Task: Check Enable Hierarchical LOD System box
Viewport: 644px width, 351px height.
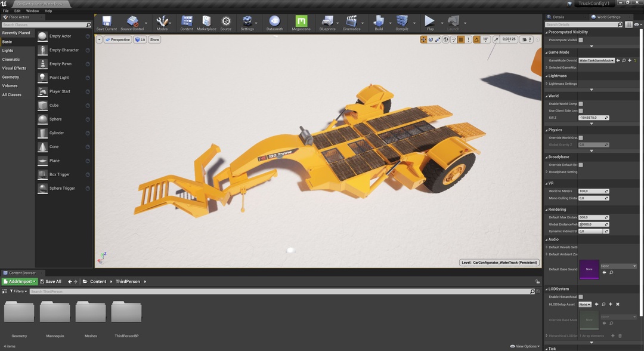Action: coord(581,297)
